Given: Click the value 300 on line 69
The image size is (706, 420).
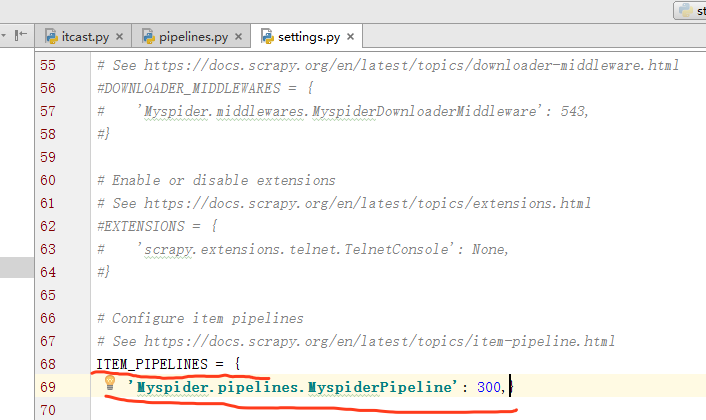Looking at the screenshot, I should [x=489, y=387].
